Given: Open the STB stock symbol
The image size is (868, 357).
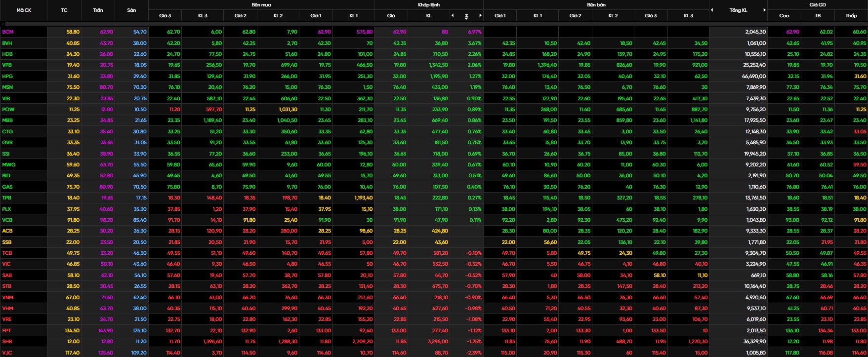Looking at the screenshot, I should 7,286.
